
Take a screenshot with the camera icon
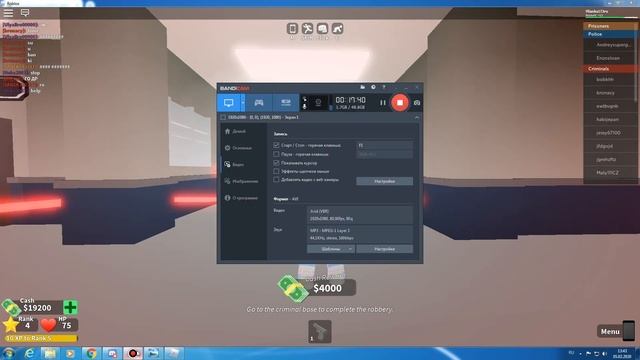point(417,103)
